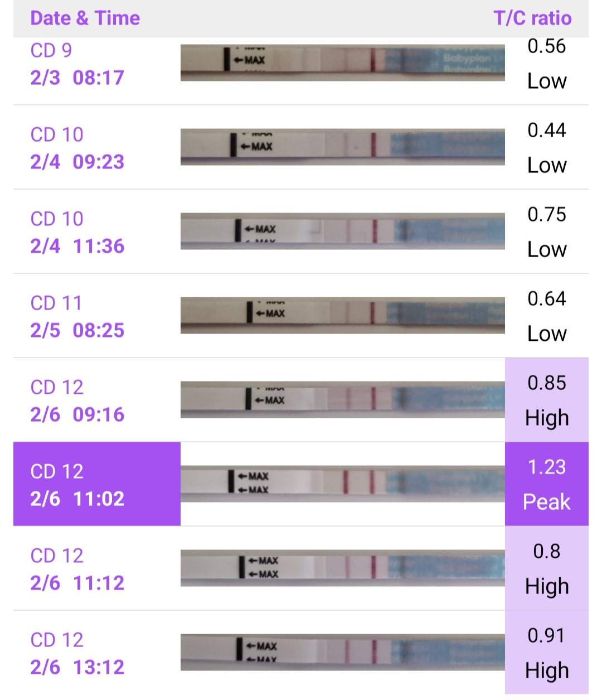The width and height of the screenshot is (602, 700).
Task: Click the 0.56 Low ratio value
Action: [546, 64]
